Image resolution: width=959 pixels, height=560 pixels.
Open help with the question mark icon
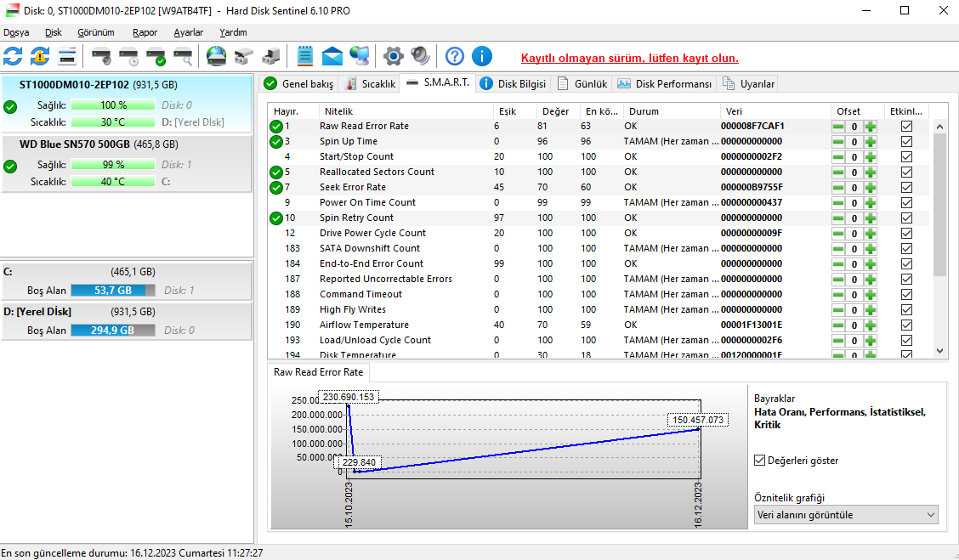(x=455, y=57)
